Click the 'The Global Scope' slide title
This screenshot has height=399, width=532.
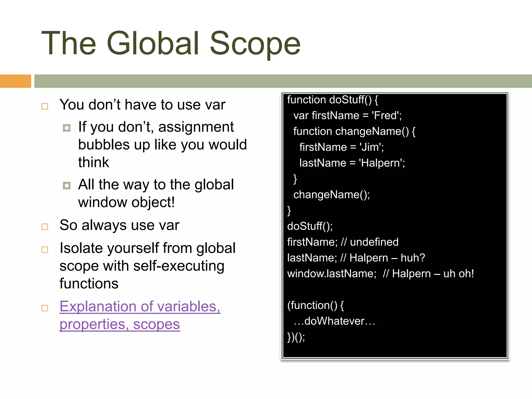[171, 43]
